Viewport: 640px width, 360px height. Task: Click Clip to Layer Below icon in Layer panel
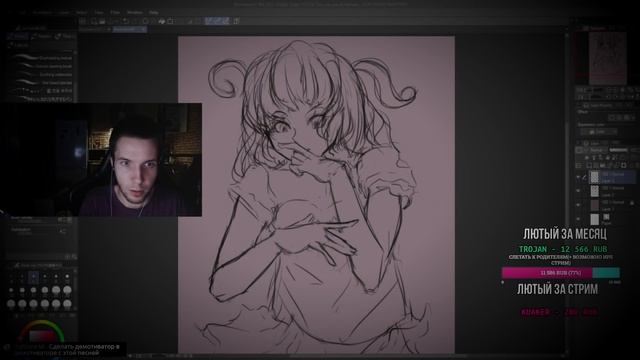[587, 158]
